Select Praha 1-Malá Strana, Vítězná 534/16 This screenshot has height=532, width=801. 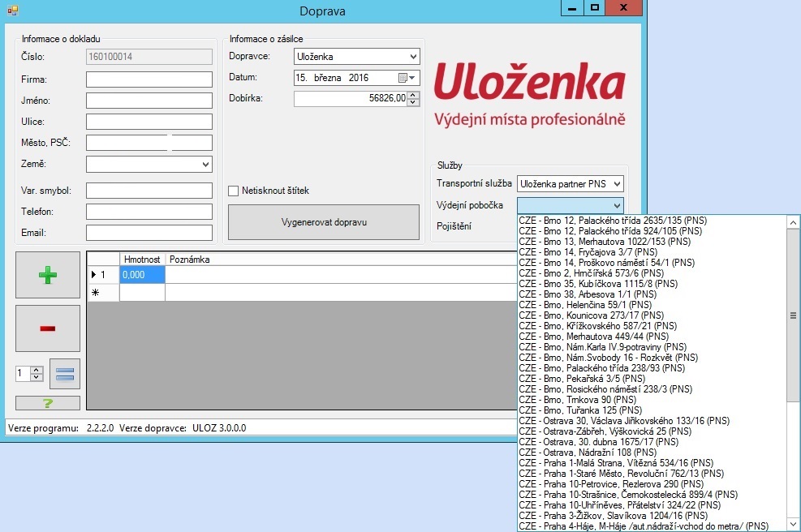click(x=652, y=463)
